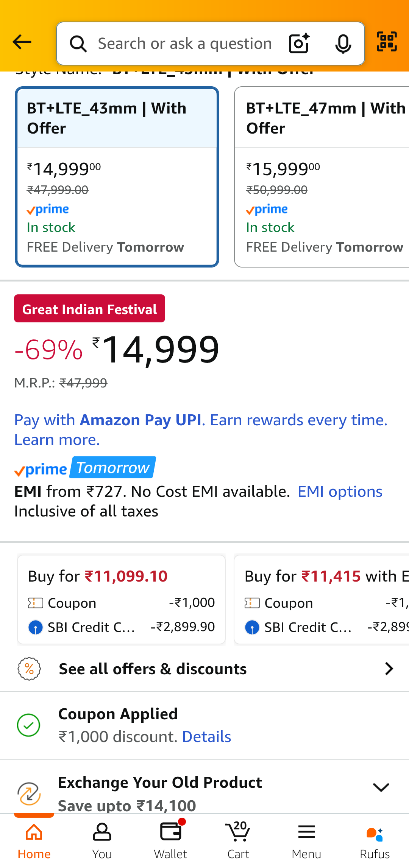This screenshot has height=868, width=409.
Task: Open See all offers & discounts chevron
Action: pos(389,669)
